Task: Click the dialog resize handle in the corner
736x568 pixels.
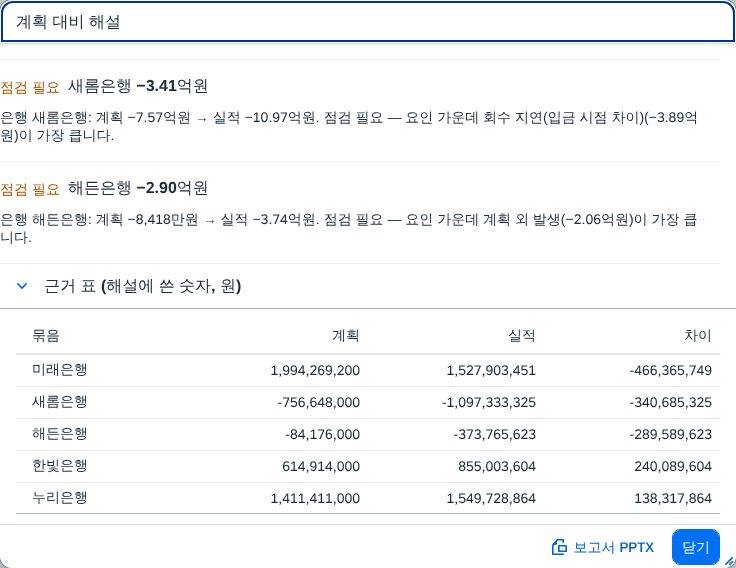Action: point(729,560)
